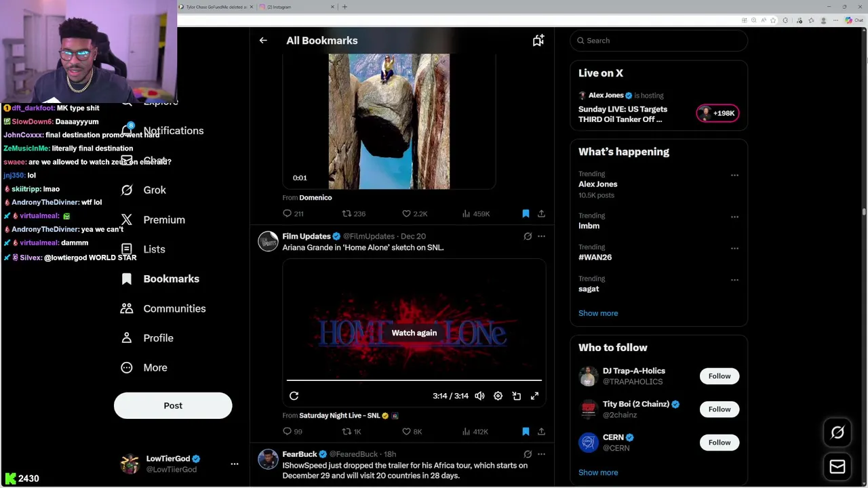Join Alex Jones live Sunday LIVE broadcast
868x488 pixels.
623,115
